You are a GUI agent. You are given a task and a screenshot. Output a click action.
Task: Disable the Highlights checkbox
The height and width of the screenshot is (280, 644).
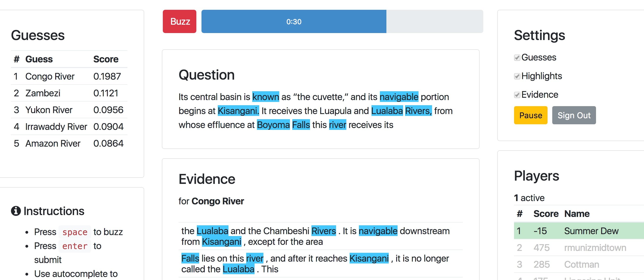click(517, 76)
